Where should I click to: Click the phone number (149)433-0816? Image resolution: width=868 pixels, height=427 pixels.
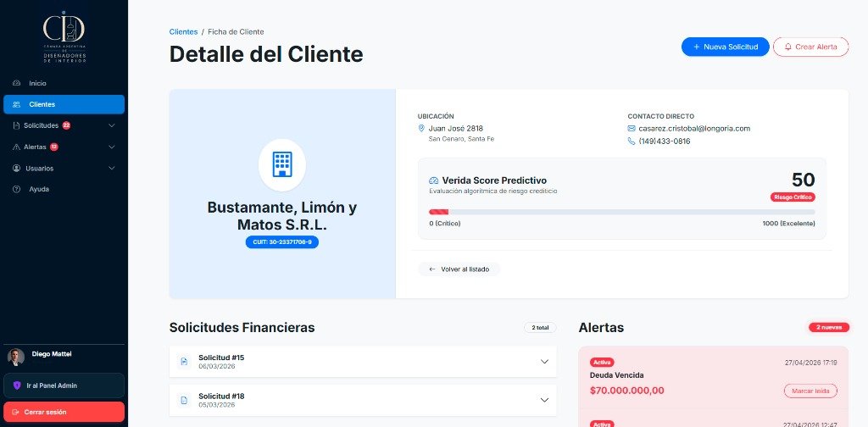coord(665,141)
